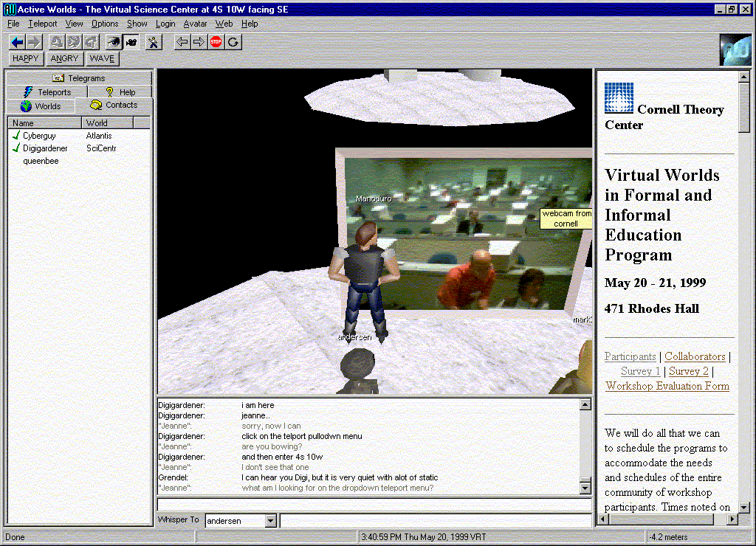Open the Avatar menu

coord(195,24)
